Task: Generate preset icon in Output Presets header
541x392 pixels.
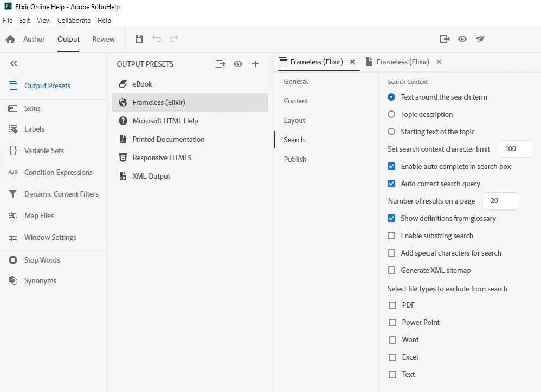Action: point(220,64)
